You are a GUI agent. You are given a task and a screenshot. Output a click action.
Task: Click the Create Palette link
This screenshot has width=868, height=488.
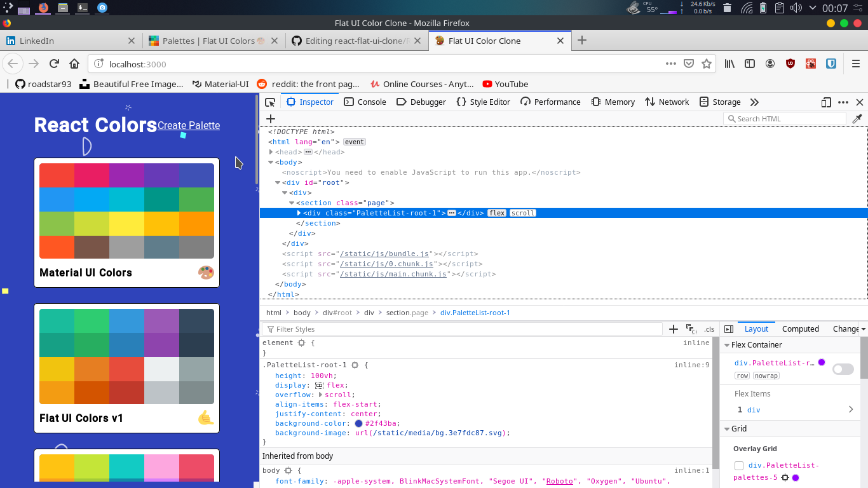tap(189, 125)
